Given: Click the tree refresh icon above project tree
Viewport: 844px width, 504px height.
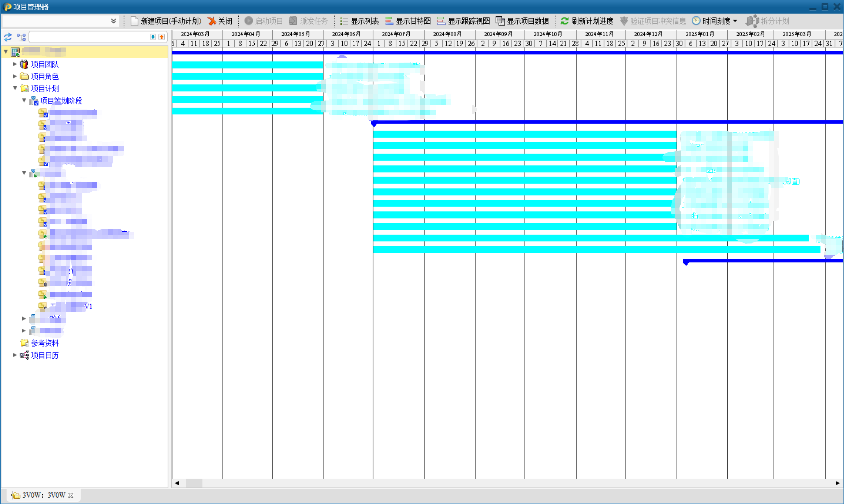Looking at the screenshot, I should (8, 37).
